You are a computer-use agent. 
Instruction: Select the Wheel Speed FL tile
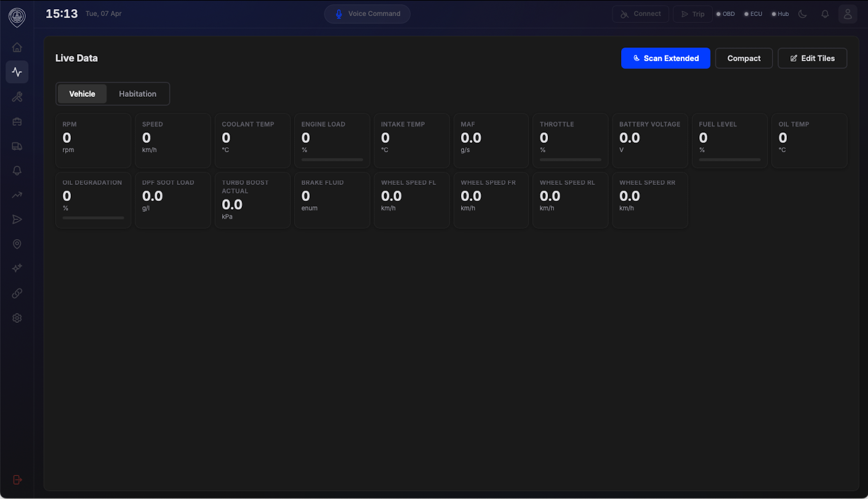412,200
